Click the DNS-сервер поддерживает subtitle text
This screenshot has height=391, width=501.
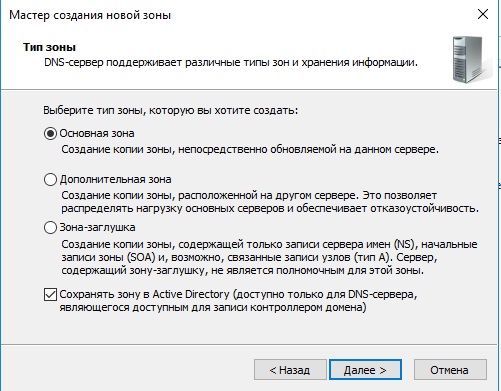(231, 62)
